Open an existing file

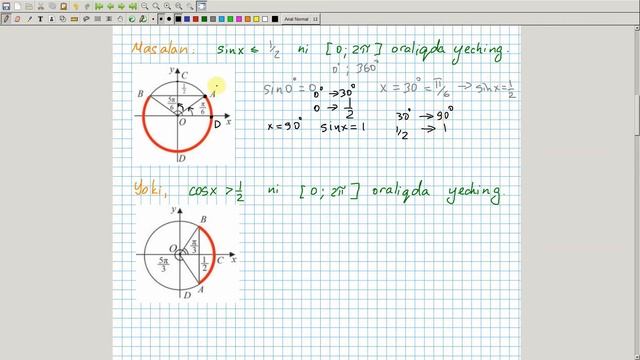(x=29, y=7)
